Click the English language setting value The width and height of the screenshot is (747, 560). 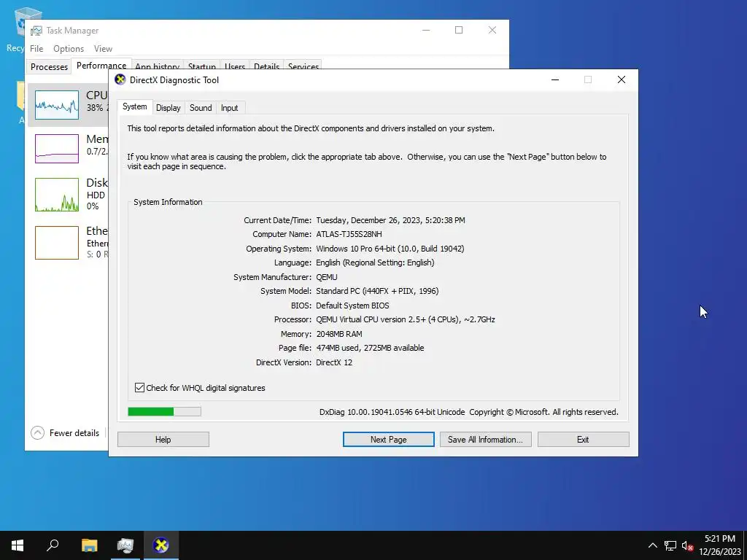375,262
